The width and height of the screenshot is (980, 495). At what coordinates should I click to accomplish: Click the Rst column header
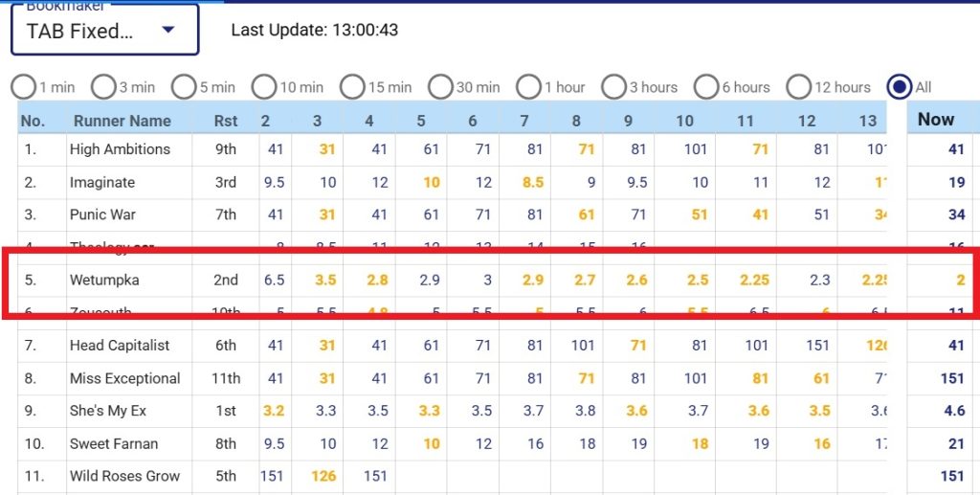[225, 121]
